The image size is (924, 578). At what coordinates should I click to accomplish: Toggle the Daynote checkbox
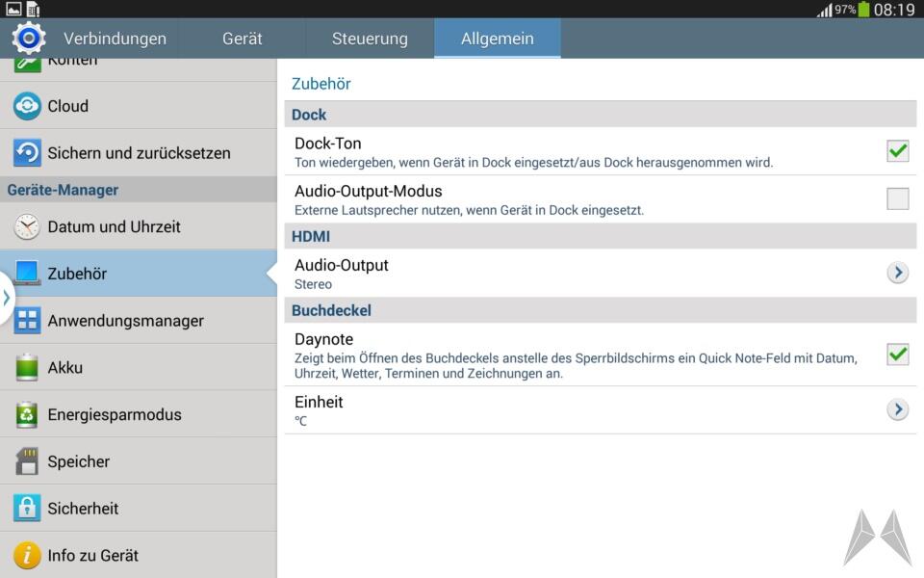897,355
